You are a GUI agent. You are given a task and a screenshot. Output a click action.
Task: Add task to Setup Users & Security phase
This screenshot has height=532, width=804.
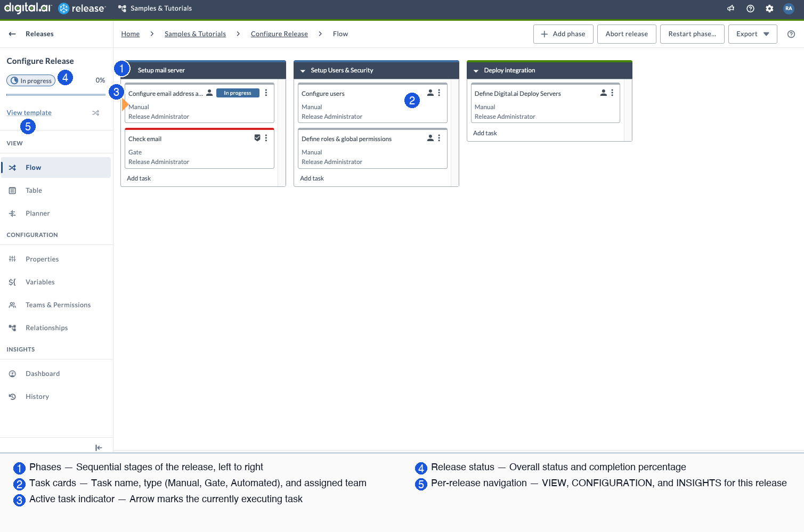point(312,178)
